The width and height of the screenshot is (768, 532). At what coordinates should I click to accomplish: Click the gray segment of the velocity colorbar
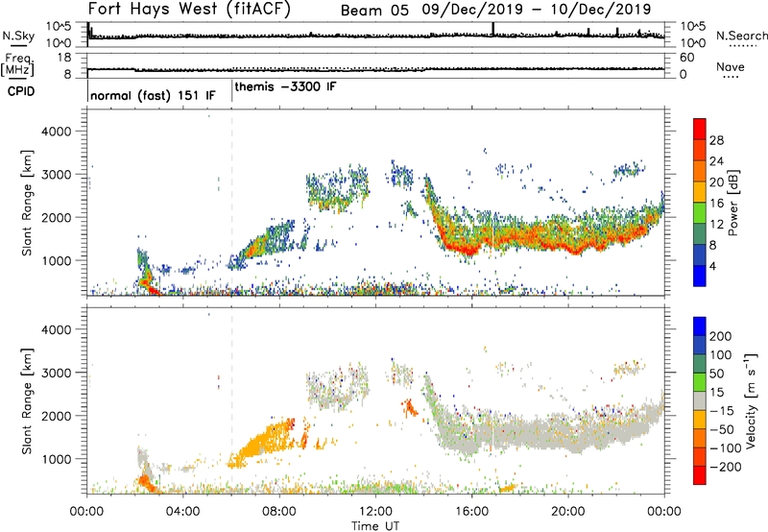(700, 400)
